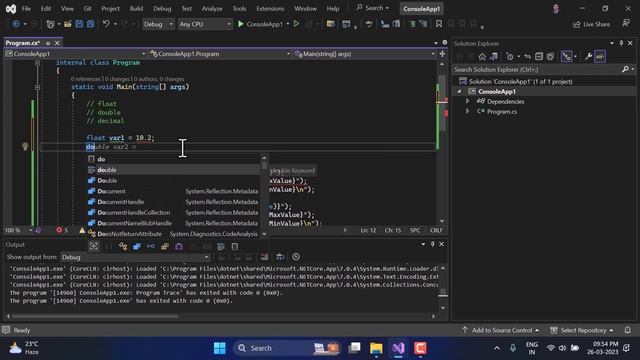This screenshot has height=360, width=640.
Task: Open the Extensions menu
Action: click(270, 9)
